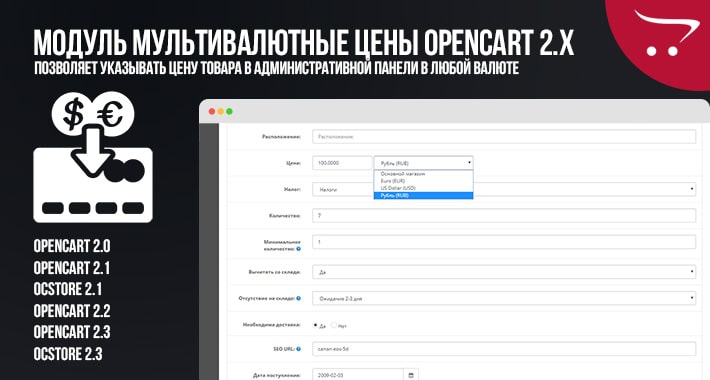This screenshot has width=710, height=380.
Task: Click the OCSTORE 2.3 text
Action: click(x=68, y=353)
